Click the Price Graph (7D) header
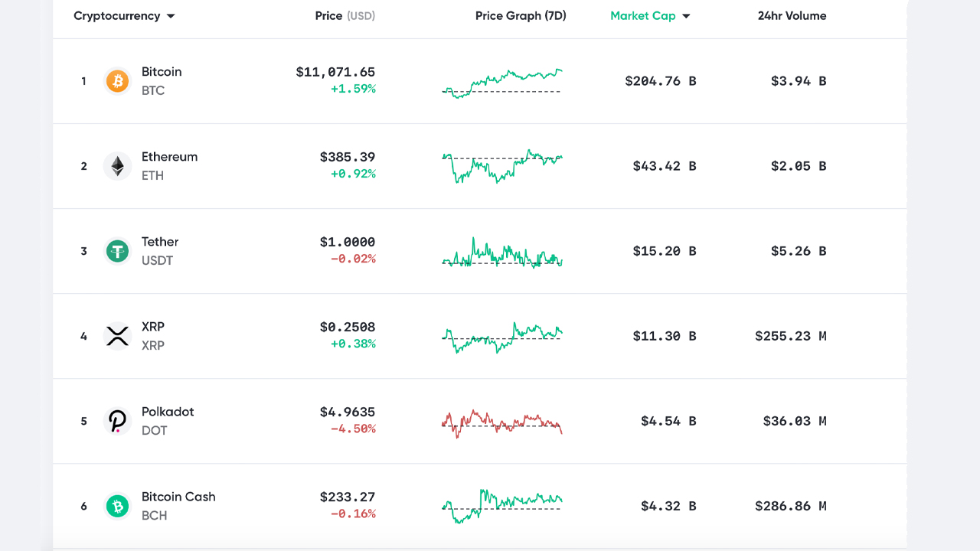Viewport: 980px width, 551px height. (x=521, y=16)
